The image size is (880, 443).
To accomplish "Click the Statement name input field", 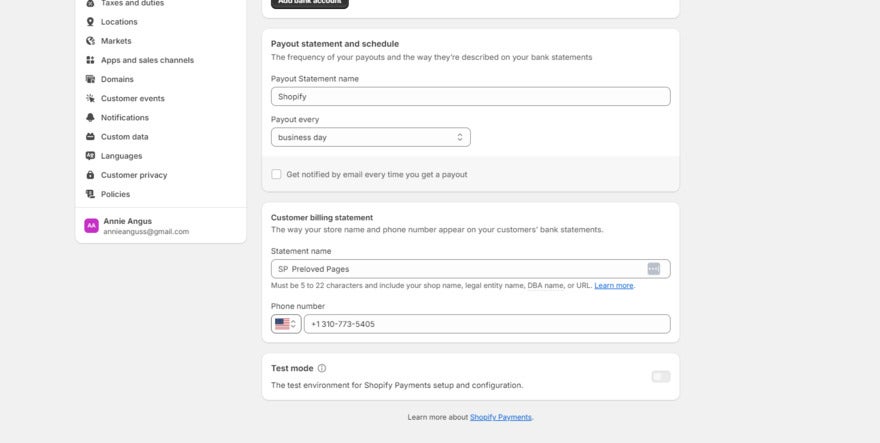I will coord(470,269).
